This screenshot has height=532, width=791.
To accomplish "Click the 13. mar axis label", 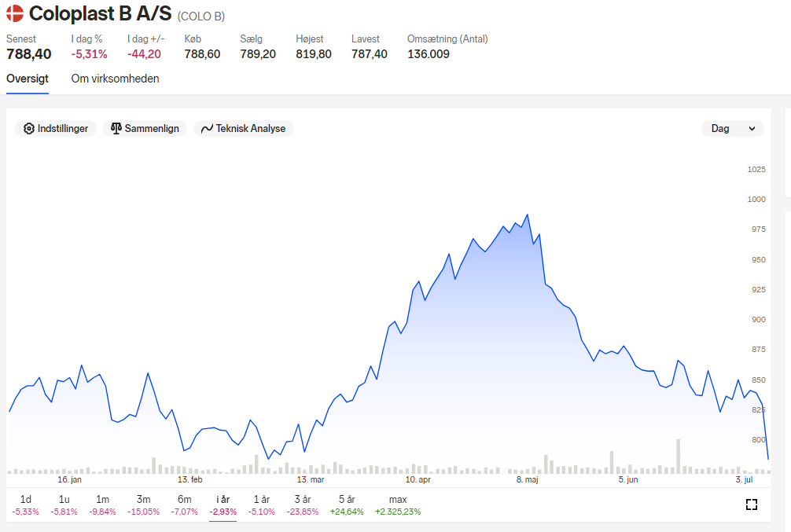I will 311,479.
